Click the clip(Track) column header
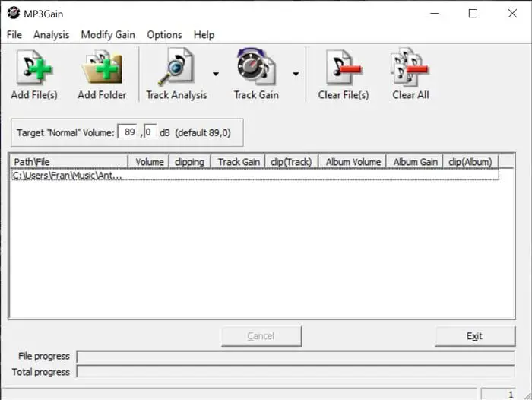 (x=291, y=162)
